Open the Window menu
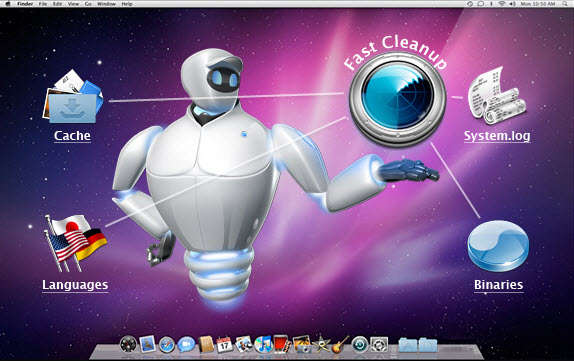This screenshot has width=574, height=361. tap(107, 4)
